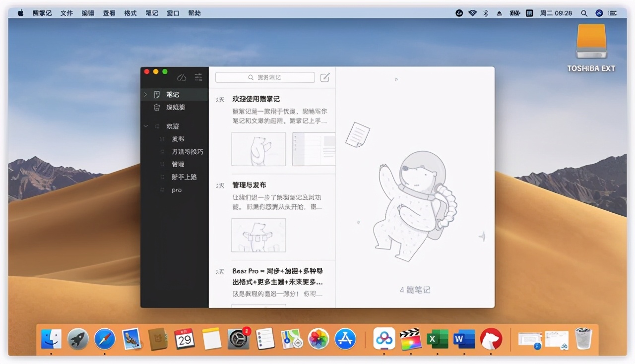Toggle selection of the pro tag
The image size is (635, 364).
pos(176,190)
